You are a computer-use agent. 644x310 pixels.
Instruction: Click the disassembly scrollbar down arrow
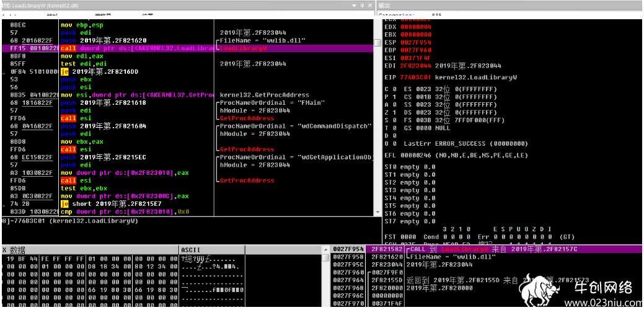(x=378, y=212)
